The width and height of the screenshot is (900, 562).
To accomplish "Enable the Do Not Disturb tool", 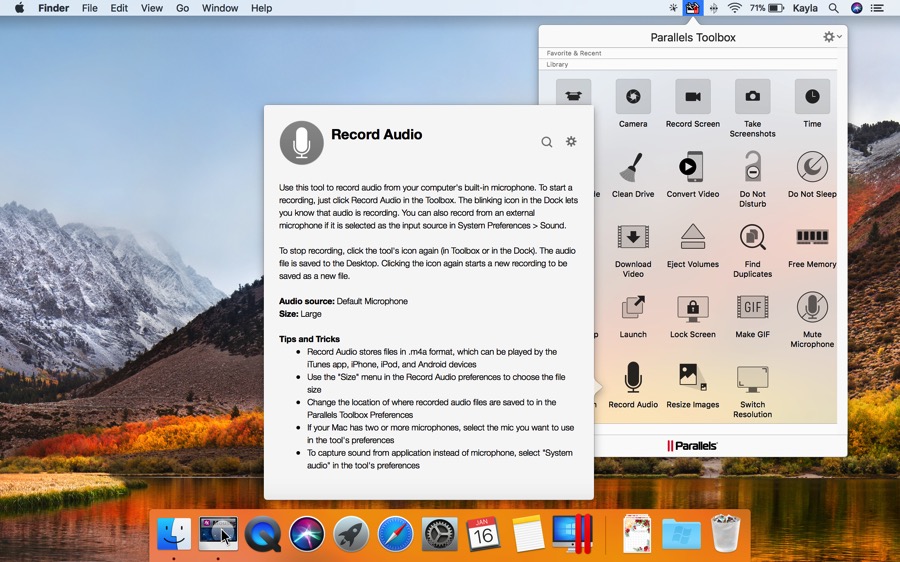I will click(x=752, y=179).
